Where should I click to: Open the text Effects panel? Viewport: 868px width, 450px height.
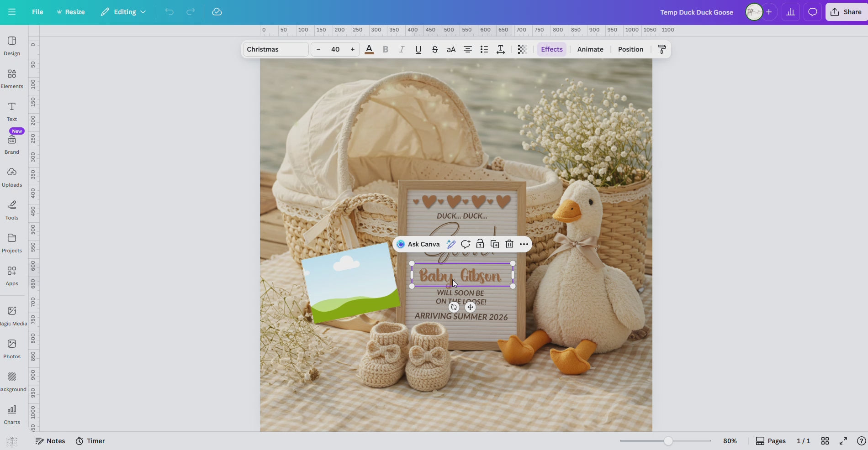coord(551,49)
